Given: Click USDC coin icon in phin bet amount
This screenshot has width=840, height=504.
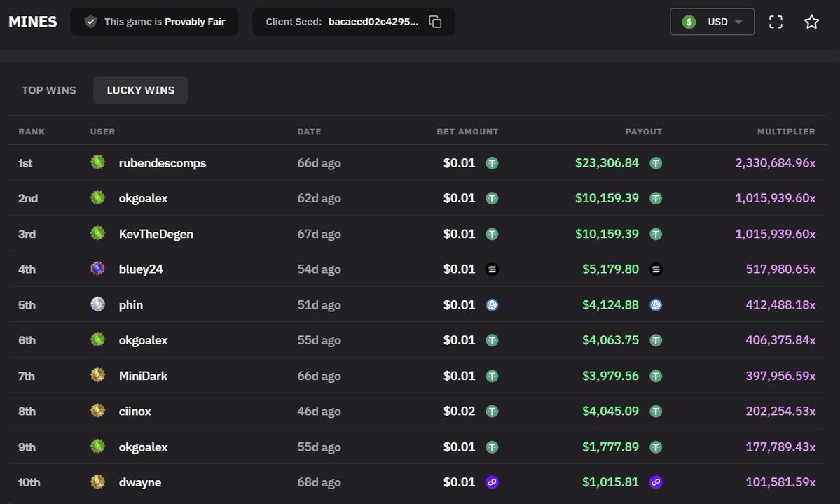Looking at the screenshot, I should [x=492, y=305].
